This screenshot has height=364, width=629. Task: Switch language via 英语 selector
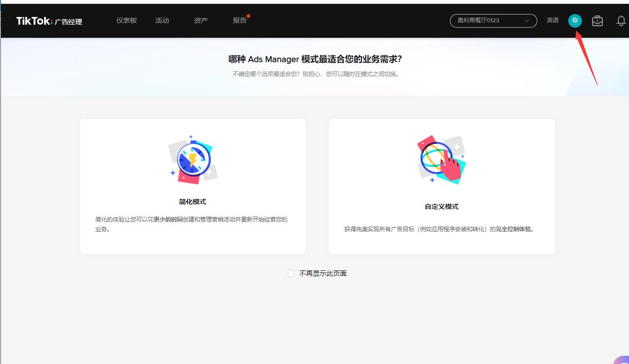[x=553, y=20]
